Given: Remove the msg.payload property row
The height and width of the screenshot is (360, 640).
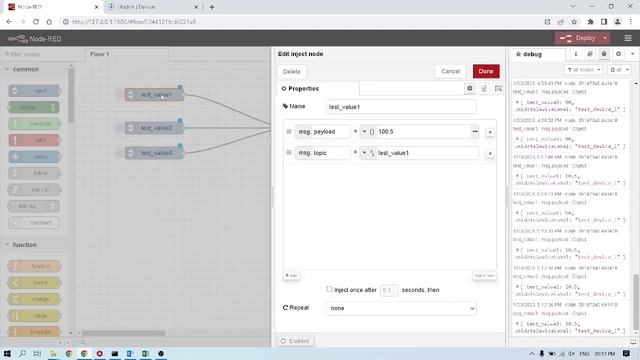Looking at the screenshot, I should (x=490, y=132).
